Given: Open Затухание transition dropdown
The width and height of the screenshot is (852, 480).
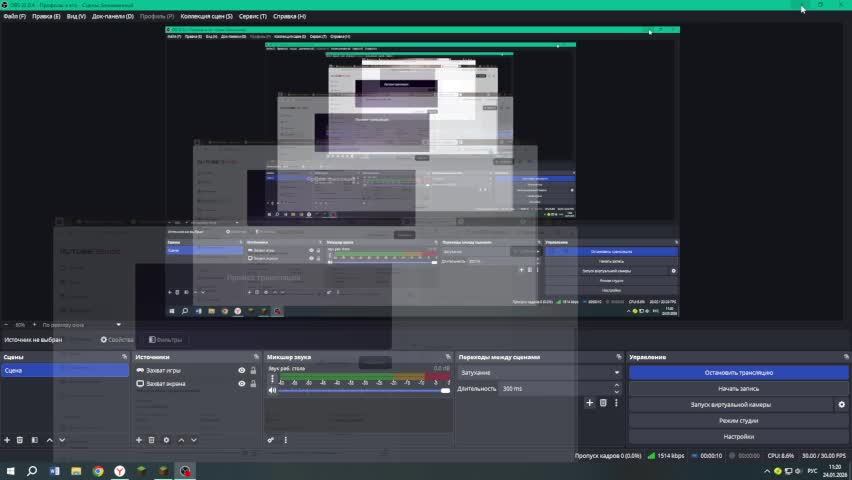Looking at the screenshot, I should tap(540, 372).
